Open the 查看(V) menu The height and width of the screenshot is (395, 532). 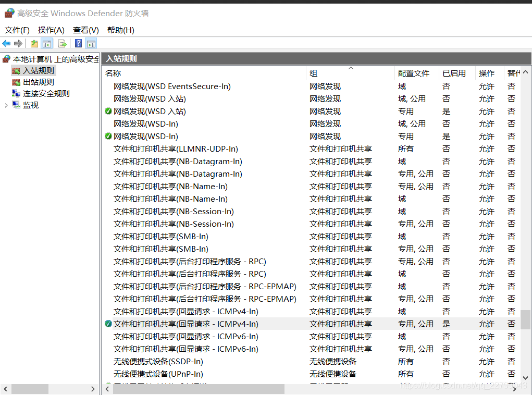(86, 30)
